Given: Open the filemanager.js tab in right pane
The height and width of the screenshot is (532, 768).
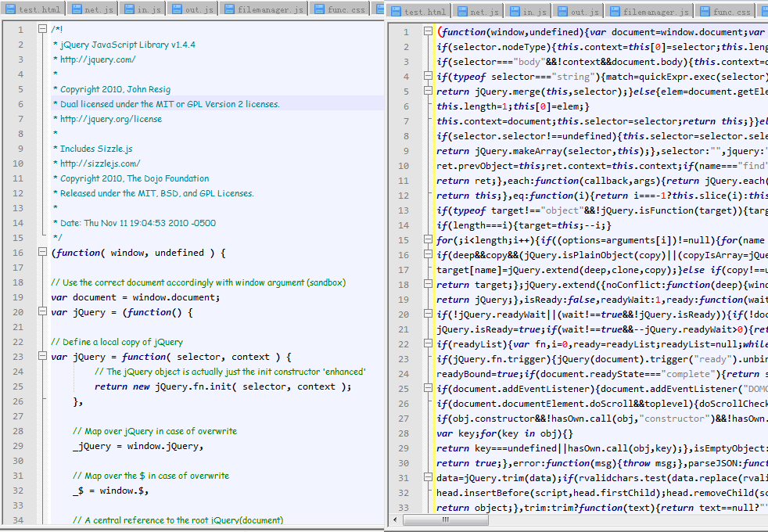Looking at the screenshot, I should tap(655, 12).
